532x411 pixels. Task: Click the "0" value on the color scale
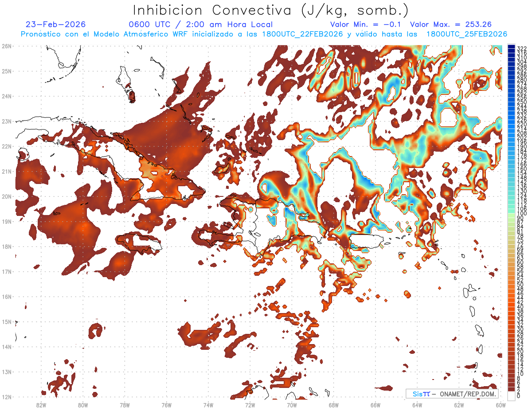(519, 395)
